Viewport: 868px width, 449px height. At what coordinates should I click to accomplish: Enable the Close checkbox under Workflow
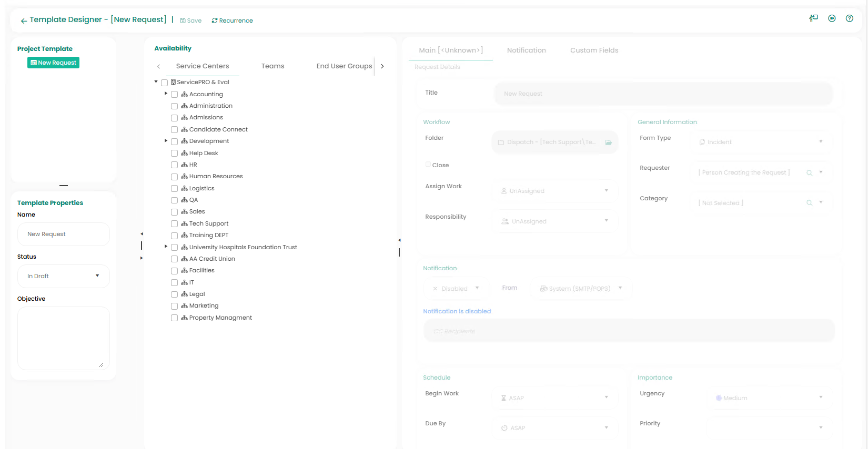tap(428, 165)
